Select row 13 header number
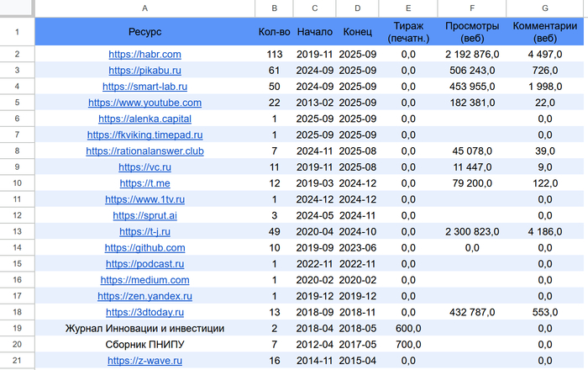 (x=17, y=232)
